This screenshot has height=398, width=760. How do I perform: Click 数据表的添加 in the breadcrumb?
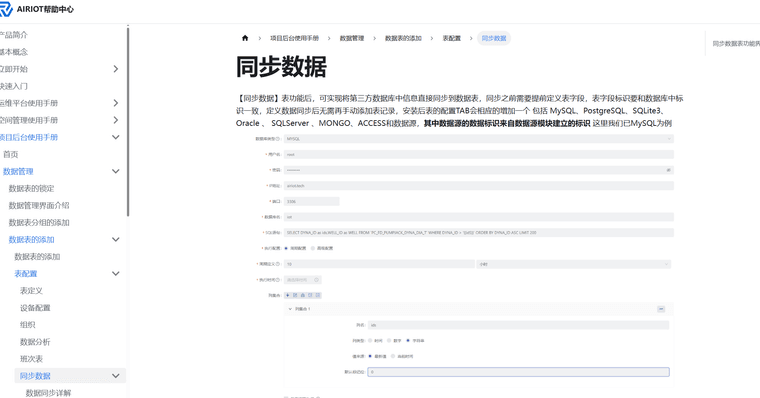point(403,38)
